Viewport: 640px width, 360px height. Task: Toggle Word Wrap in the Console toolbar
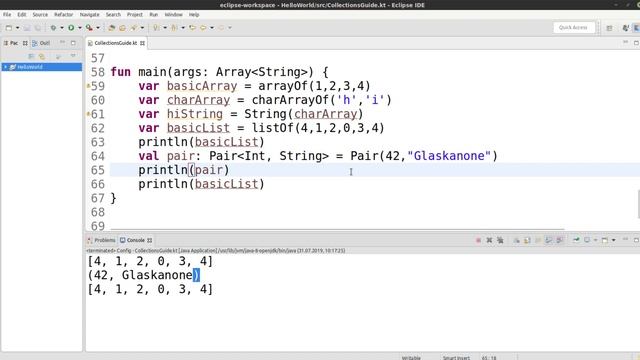pos(538,240)
